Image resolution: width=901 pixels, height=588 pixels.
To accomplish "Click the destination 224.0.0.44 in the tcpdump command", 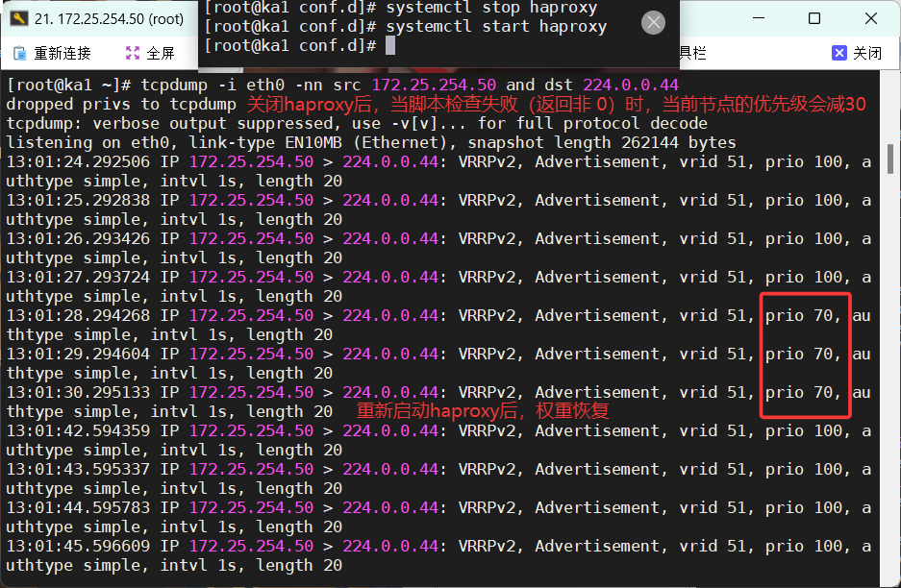I will [631, 85].
